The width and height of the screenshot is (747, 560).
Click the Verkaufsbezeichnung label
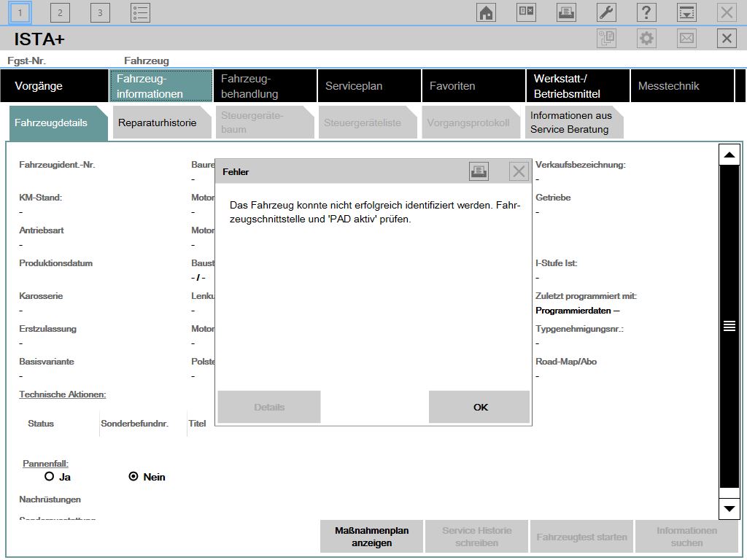(x=581, y=165)
